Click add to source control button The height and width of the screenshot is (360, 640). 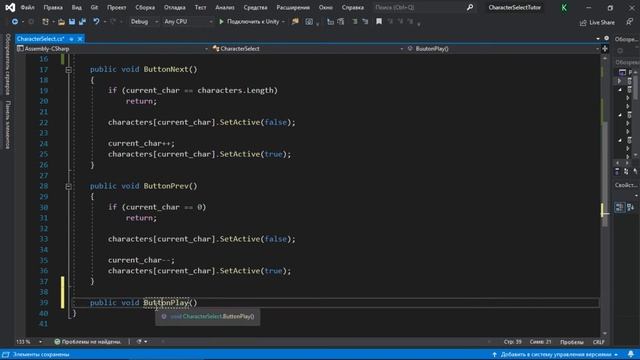(x=556, y=354)
